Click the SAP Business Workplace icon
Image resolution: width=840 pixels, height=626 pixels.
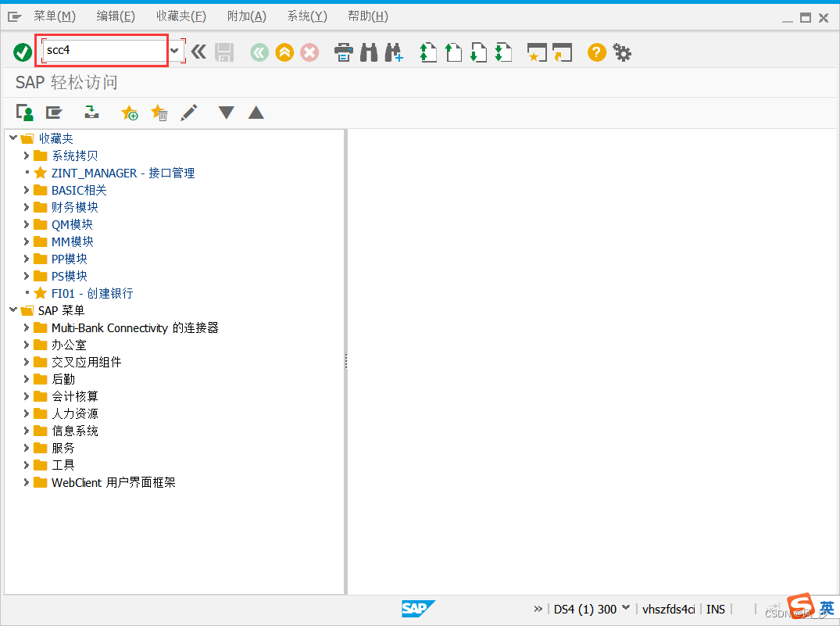tap(91, 112)
